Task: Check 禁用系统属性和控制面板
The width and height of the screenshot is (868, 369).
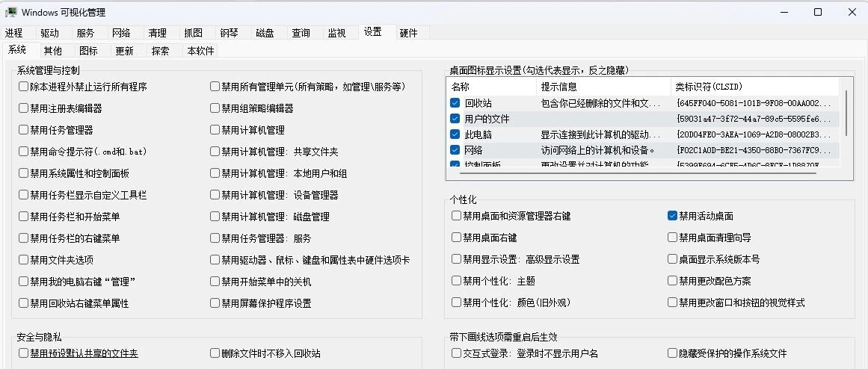Action: tap(23, 173)
